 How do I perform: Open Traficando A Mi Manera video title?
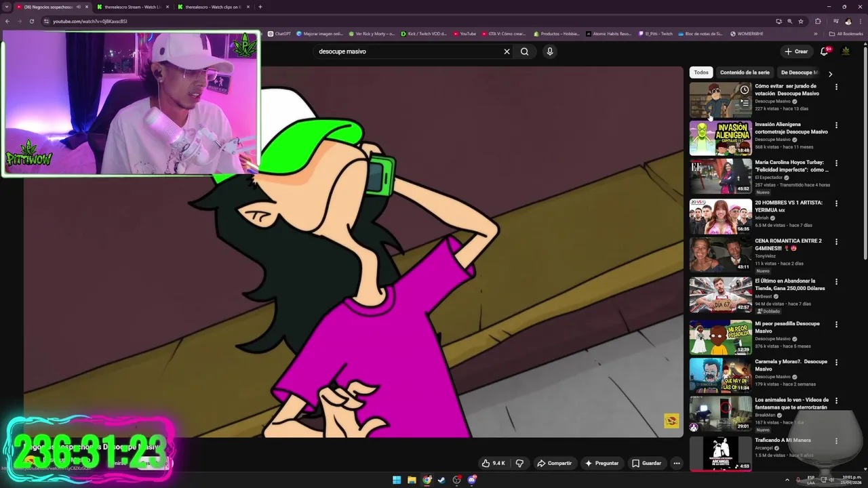pos(783,441)
